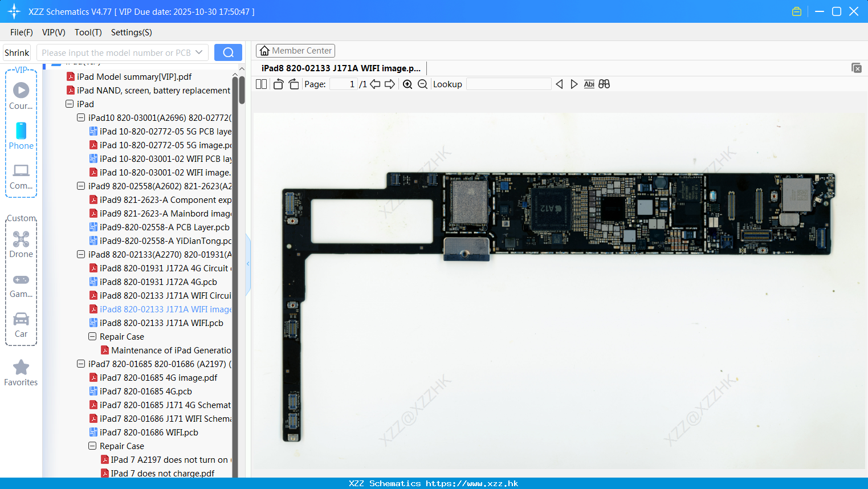Image resolution: width=868 pixels, height=489 pixels.
Task: Toggle the two-page split view icon
Action: click(x=261, y=84)
